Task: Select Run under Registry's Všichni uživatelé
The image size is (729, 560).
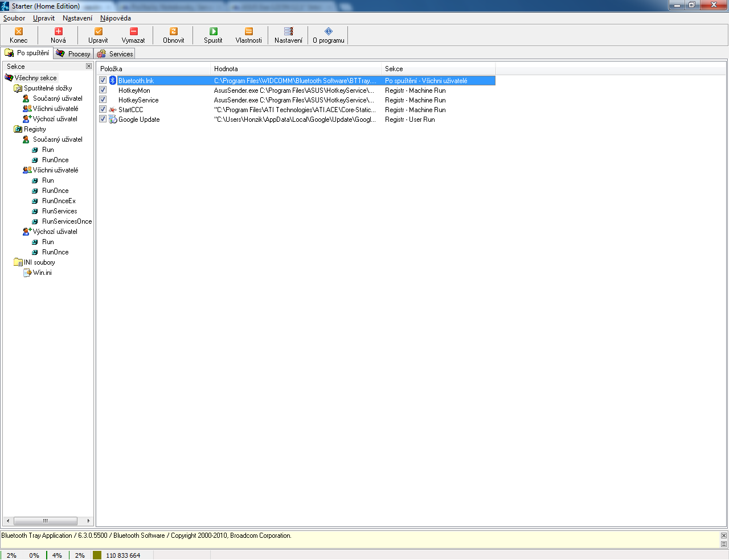Action: click(x=48, y=180)
